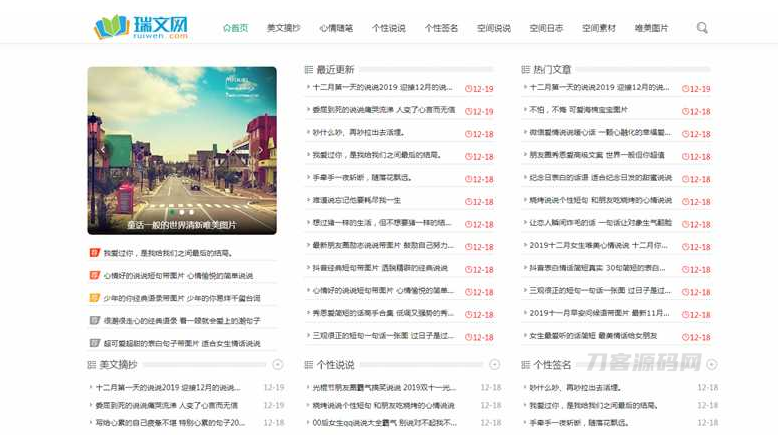Image resolution: width=778 pixels, height=435 pixels.
Task: Open the 心情随笔 navigation item
Action: point(336,28)
